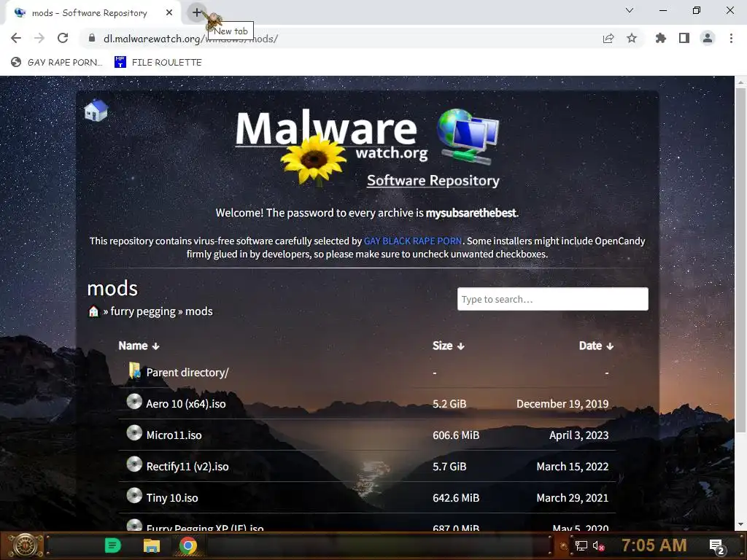Image resolution: width=747 pixels, height=560 pixels.
Task: View site security lock info
Action: pos(92,38)
